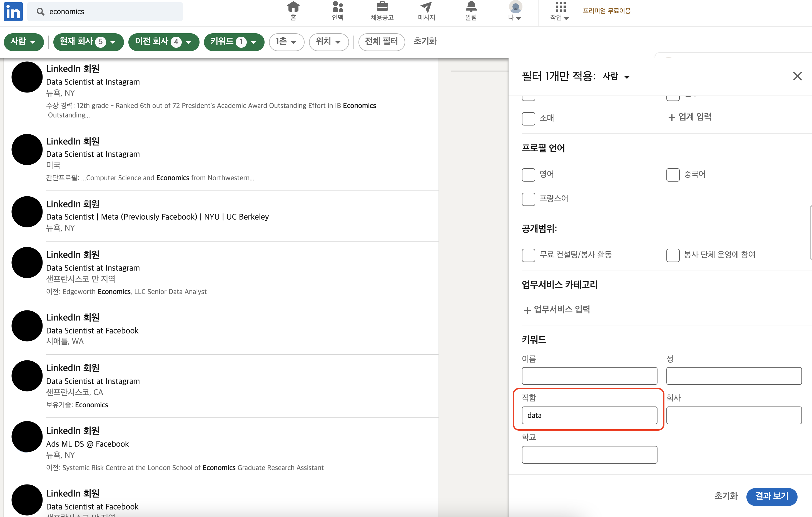Click the plus icon for 업무서비스 입력
Screen dimensions: 812x517
click(x=527, y=310)
